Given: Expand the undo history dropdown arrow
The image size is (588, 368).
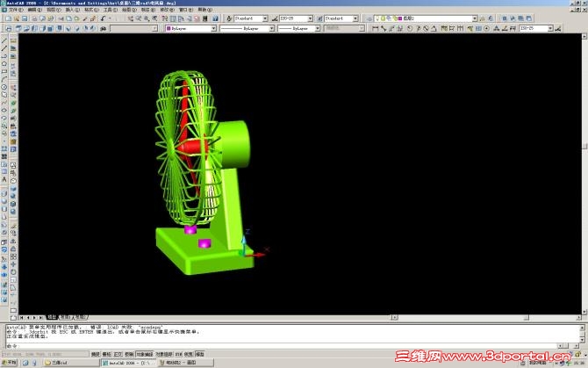Looking at the screenshot, I should click(x=110, y=18).
